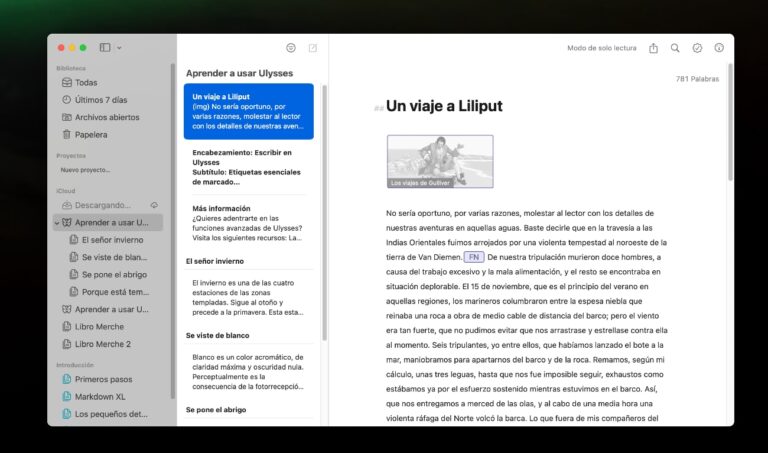This screenshot has width=768, height=453.
Task: Click Se pone el abrigo group header in list
Action: 216,409
